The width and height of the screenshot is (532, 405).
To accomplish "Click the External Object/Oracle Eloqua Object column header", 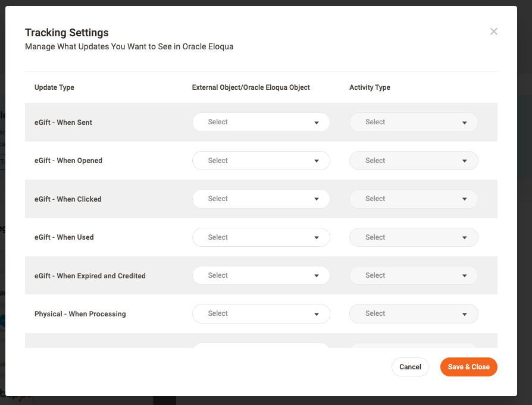I will pos(251,87).
